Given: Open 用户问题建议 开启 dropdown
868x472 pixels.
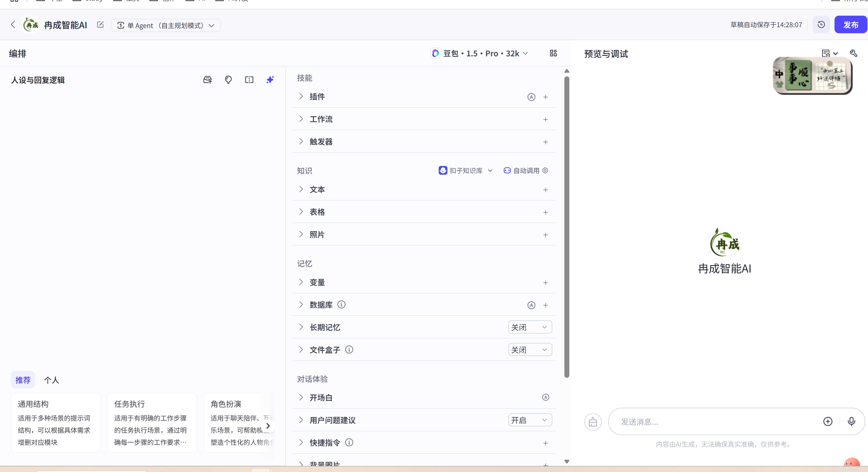Looking at the screenshot, I should (530, 420).
